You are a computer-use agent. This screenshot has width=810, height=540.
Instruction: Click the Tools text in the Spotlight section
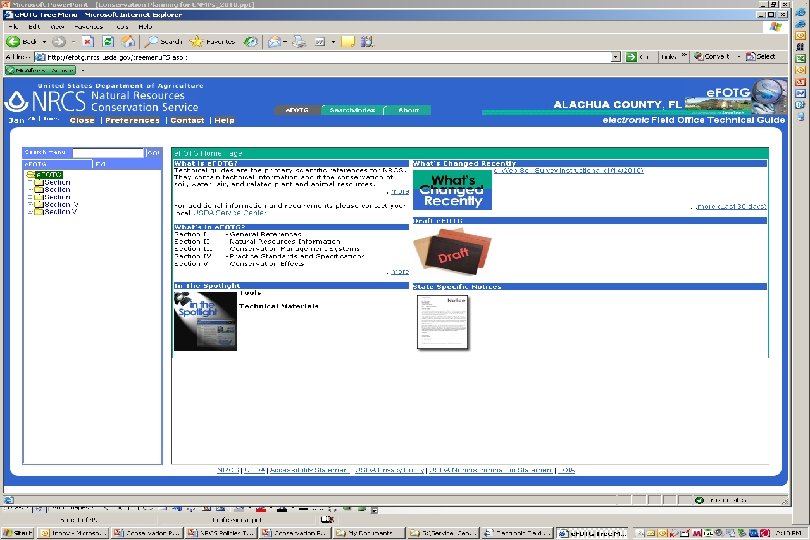click(251, 293)
